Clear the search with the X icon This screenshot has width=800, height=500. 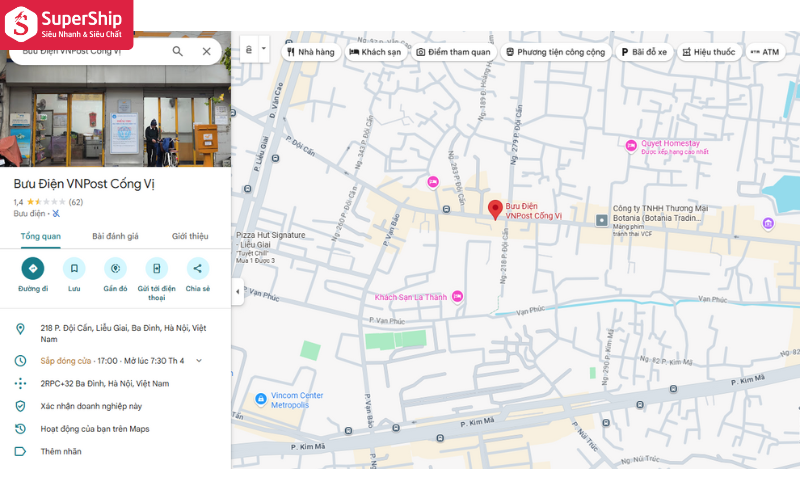coord(206,51)
